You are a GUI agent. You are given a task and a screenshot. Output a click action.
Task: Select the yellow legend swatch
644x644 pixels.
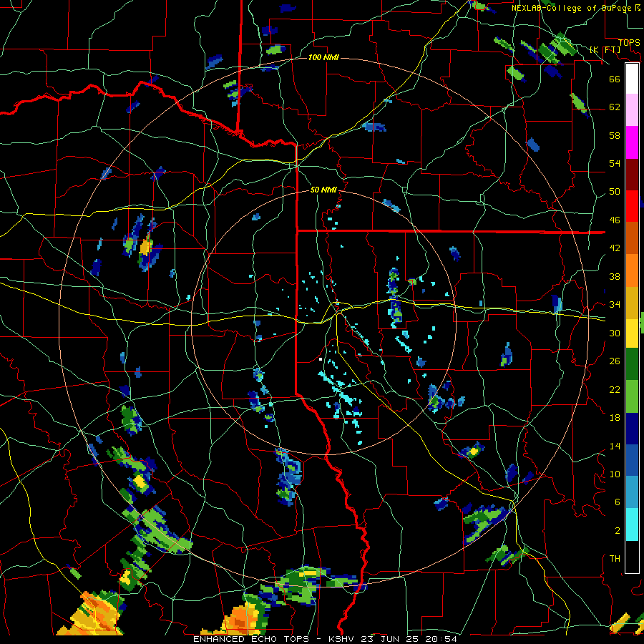[x=632, y=333]
